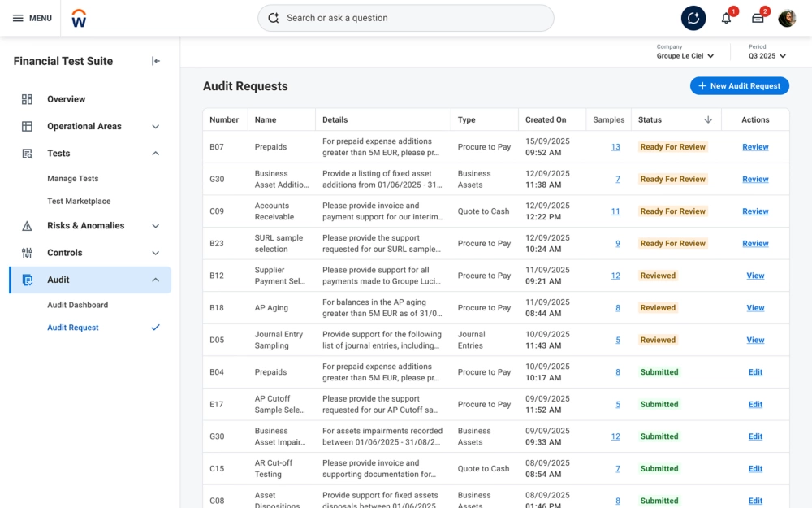Select Test Marketplace in the sidebar
This screenshot has width=812, height=508.
79,201
